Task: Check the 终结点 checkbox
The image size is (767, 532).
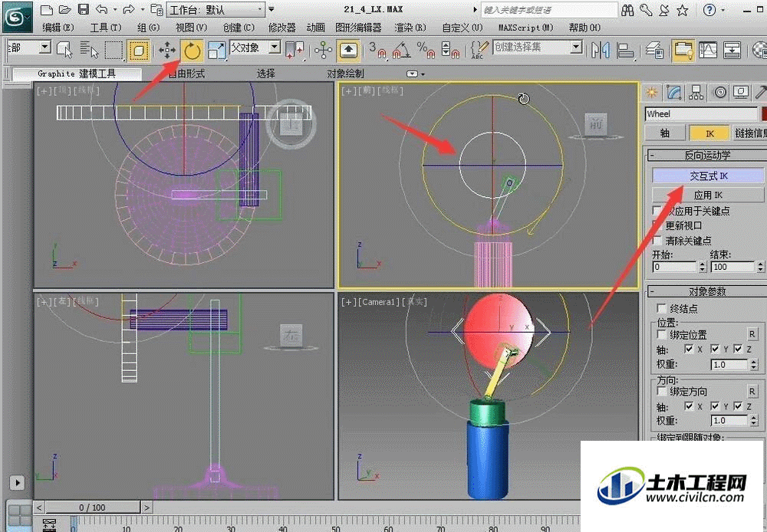Action: pyautogui.click(x=662, y=308)
